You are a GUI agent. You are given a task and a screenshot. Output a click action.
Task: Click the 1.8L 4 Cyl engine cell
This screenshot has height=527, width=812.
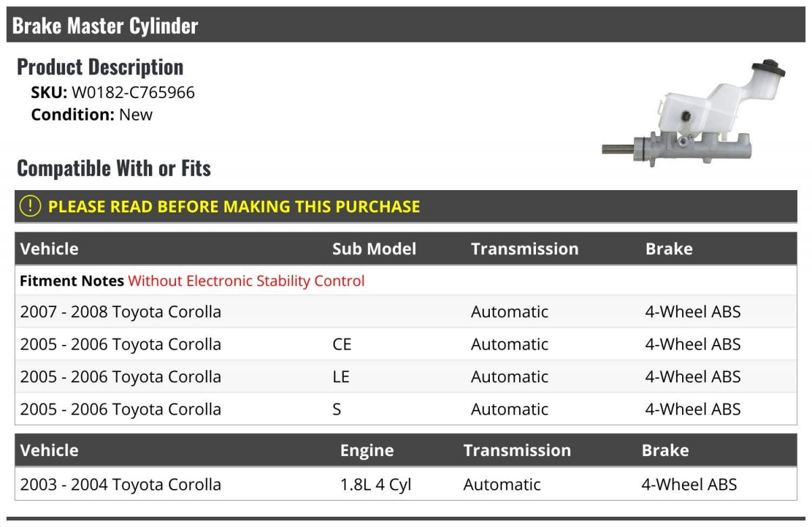point(376,485)
